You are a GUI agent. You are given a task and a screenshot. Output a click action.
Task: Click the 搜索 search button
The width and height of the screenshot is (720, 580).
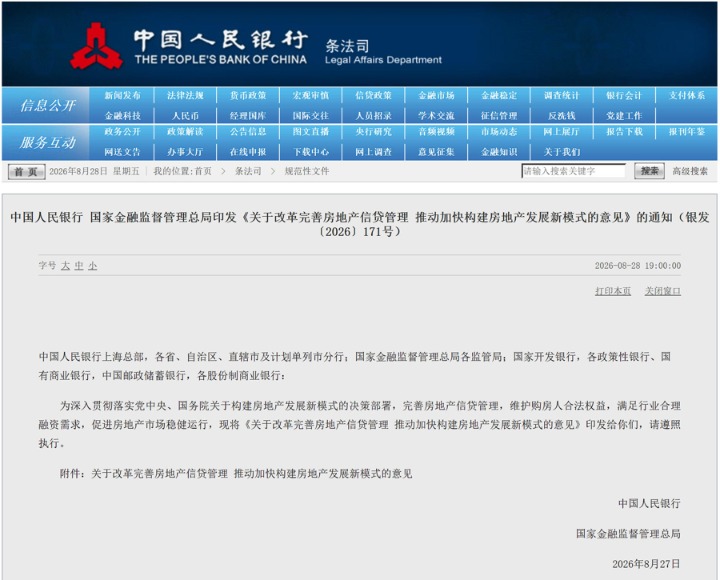[649, 171]
